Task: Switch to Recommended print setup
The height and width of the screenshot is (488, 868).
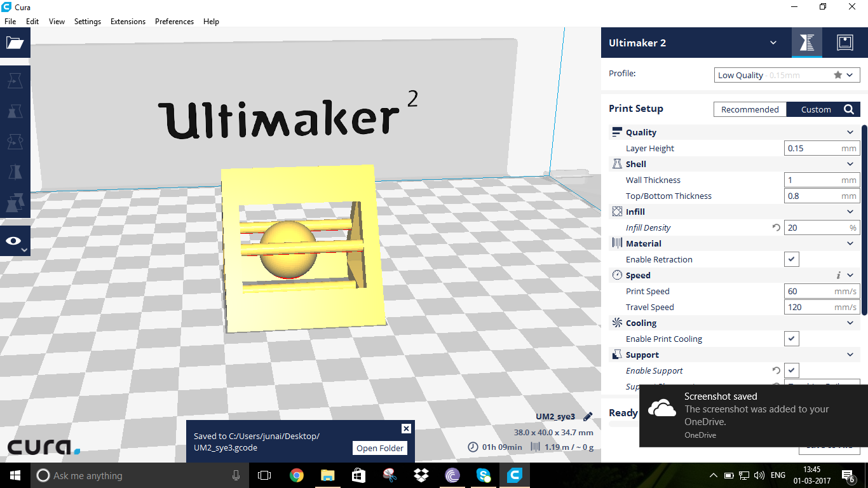Action: (750, 109)
